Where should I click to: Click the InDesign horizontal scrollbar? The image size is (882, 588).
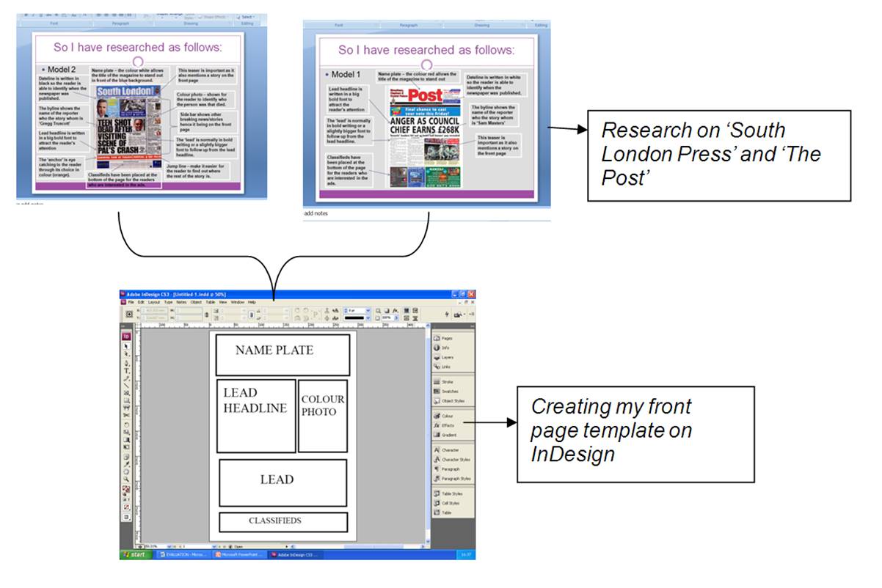[360, 546]
